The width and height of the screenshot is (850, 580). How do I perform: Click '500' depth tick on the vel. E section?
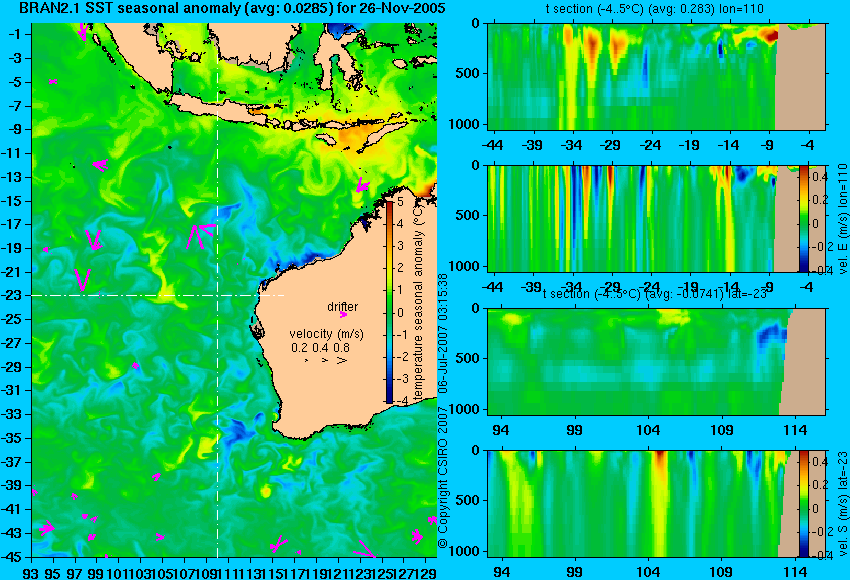click(x=468, y=215)
